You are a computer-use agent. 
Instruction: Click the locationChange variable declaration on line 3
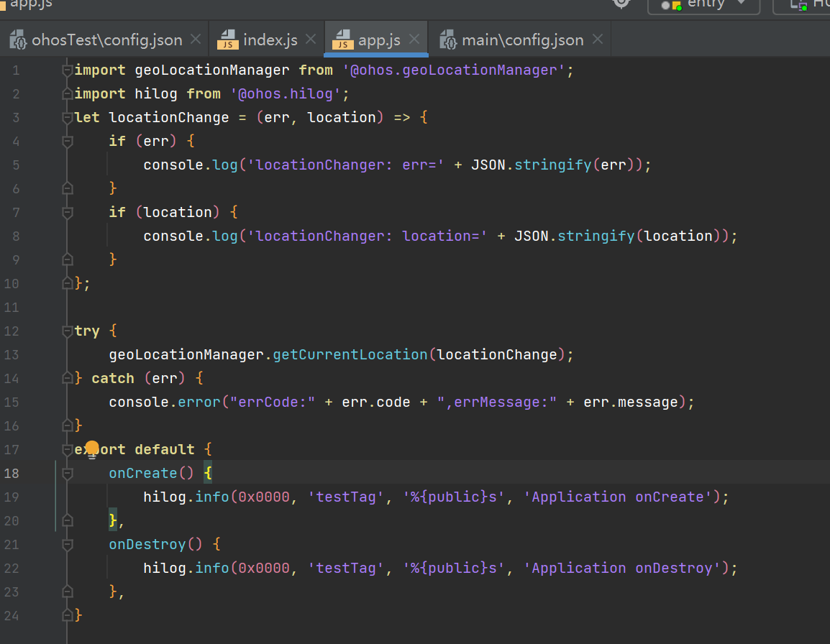coord(169,117)
